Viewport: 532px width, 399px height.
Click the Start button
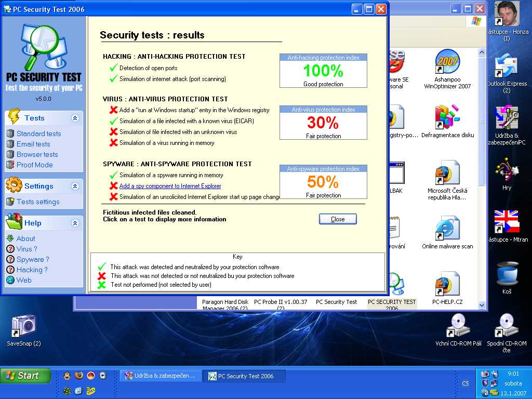(25, 376)
